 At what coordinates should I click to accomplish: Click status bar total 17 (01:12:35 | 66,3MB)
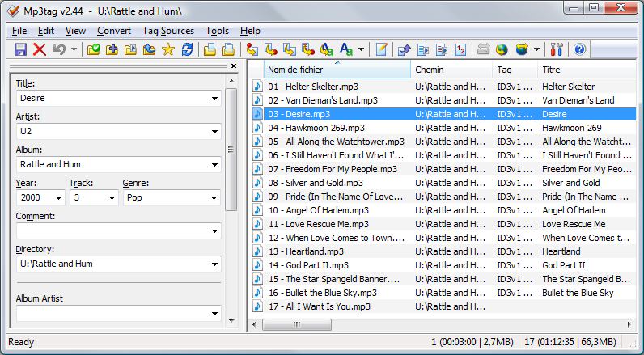pos(570,342)
